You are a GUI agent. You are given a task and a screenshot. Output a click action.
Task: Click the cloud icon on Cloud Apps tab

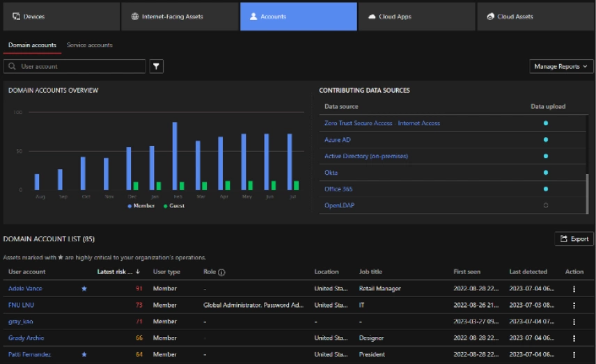[x=372, y=16]
